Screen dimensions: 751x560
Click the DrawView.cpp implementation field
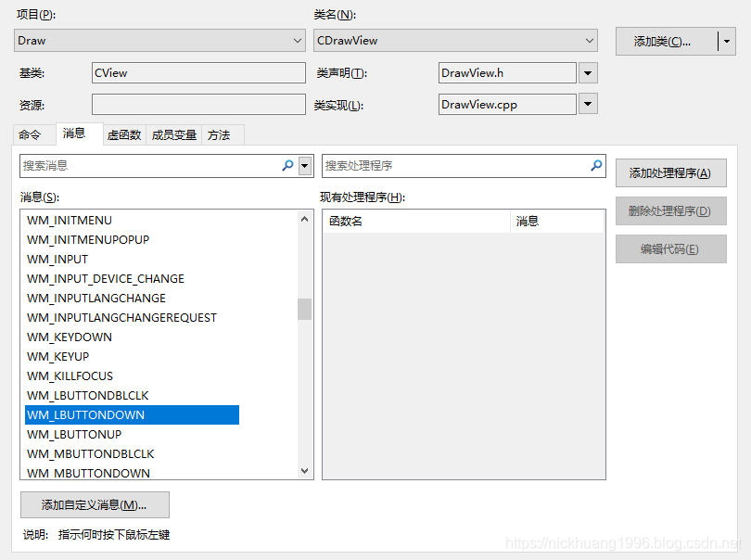click(x=507, y=104)
